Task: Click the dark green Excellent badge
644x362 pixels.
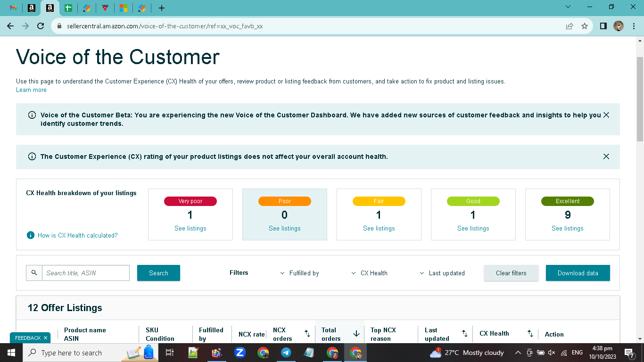Action: click(568, 201)
